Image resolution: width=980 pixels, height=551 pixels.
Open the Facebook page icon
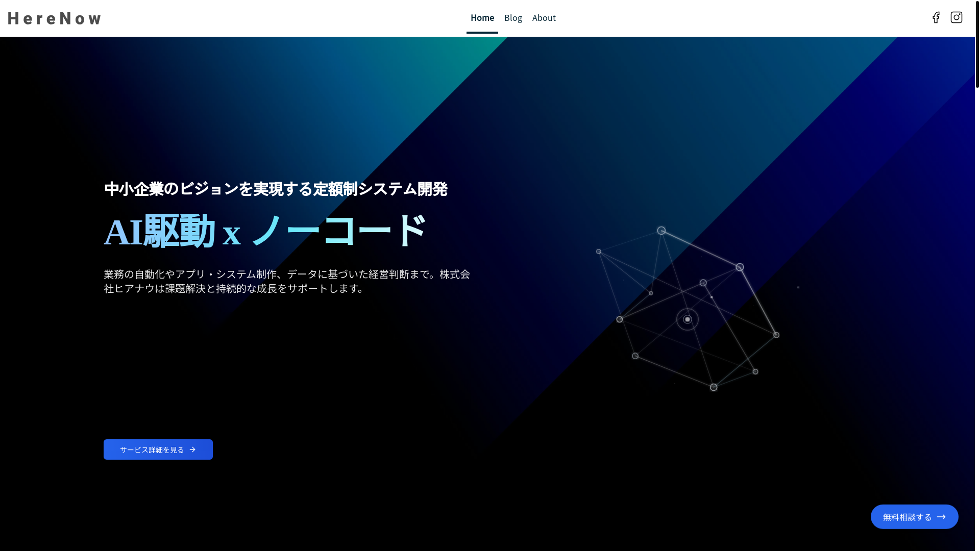[x=936, y=18]
